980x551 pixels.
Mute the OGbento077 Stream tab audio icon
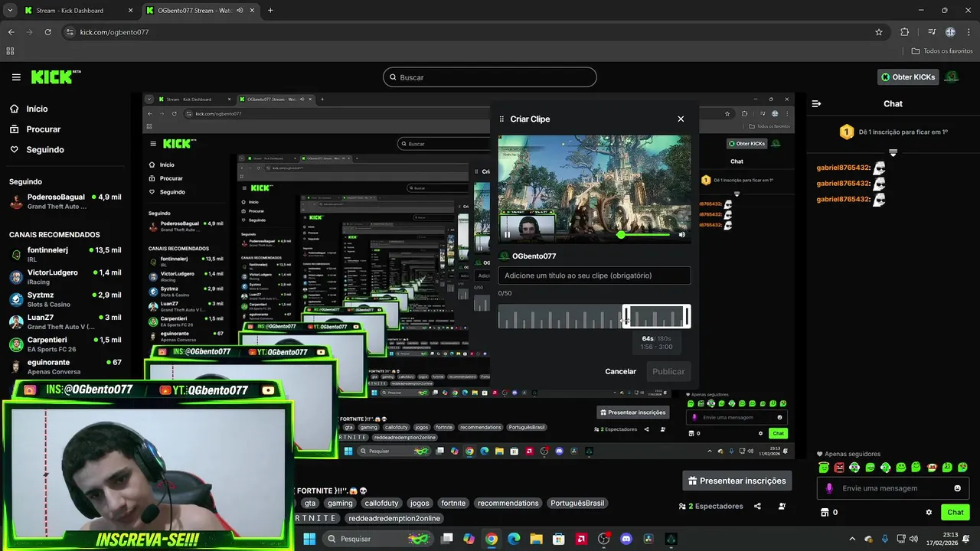[240, 11]
